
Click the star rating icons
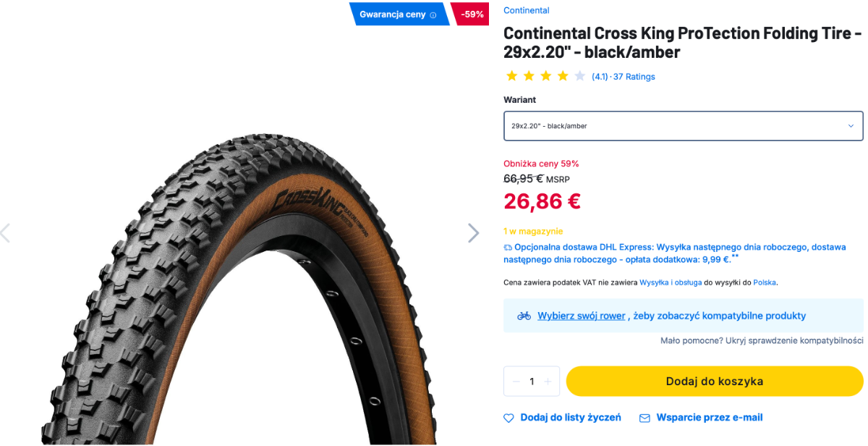[x=545, y=76]
